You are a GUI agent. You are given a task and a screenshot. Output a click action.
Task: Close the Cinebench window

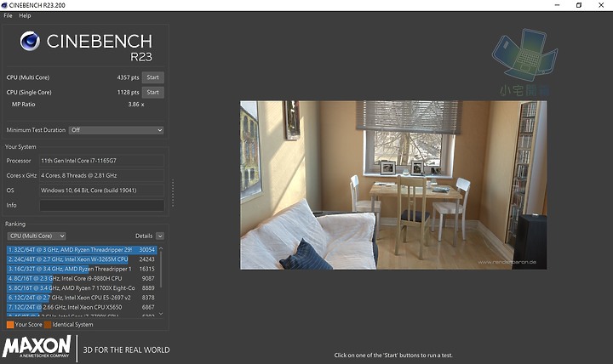coord(601,5)
